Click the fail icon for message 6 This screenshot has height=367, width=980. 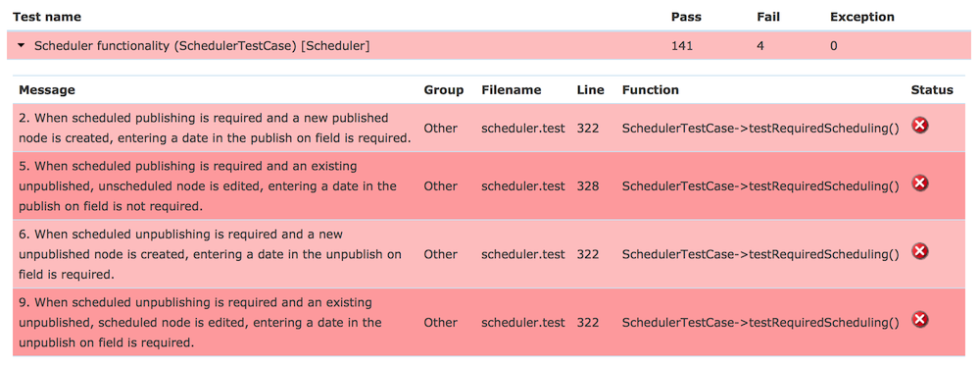pos(919,252)
